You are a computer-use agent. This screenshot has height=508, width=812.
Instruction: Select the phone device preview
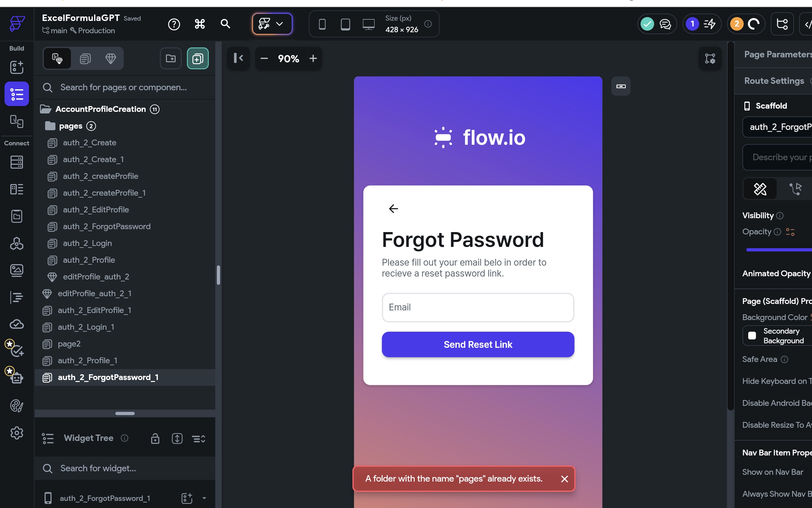pyautogui.click(x=322, y=24)
